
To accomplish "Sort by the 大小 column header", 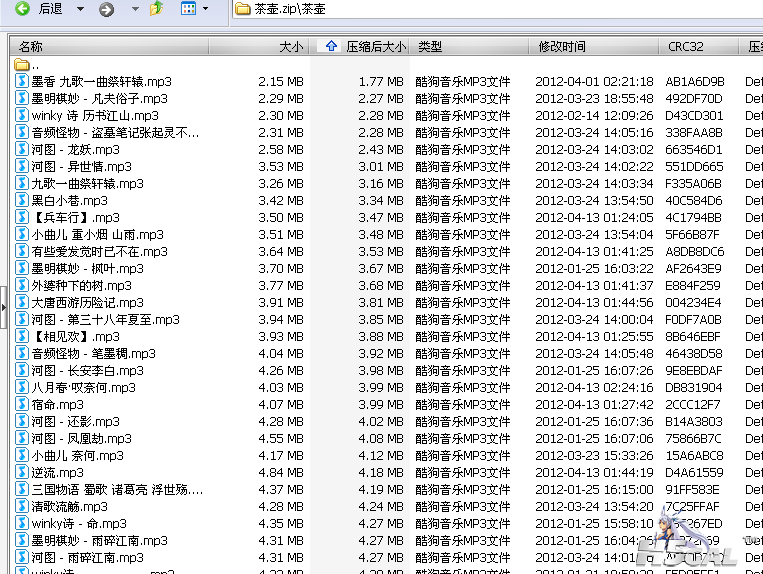I will tap(259, 47).
